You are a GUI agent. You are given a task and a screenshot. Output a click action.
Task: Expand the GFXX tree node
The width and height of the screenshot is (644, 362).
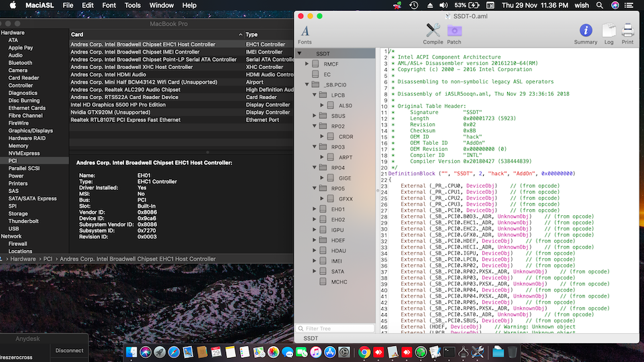pos(322,198)
